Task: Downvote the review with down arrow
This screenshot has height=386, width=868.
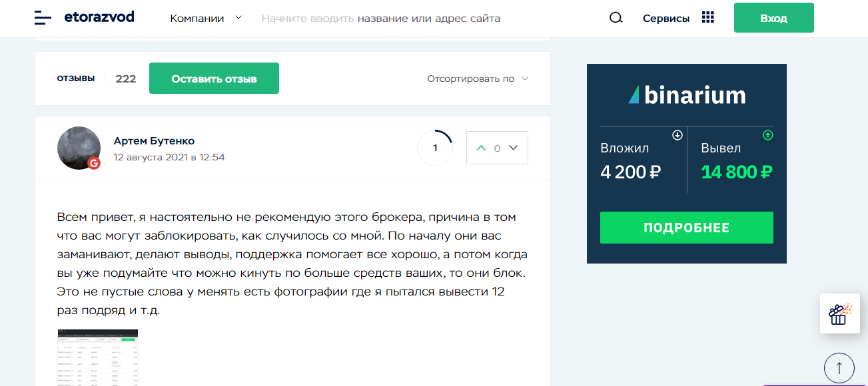Action: point(513,148)
